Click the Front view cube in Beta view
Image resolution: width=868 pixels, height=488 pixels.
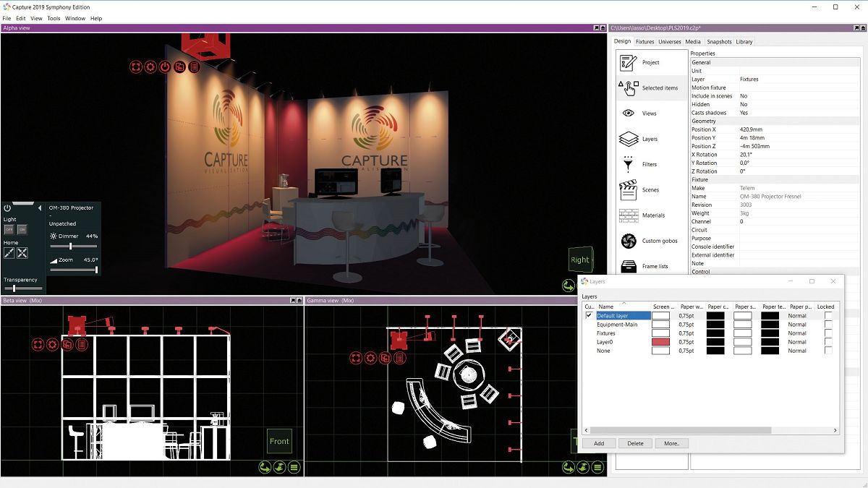click(x=279, y=441)
